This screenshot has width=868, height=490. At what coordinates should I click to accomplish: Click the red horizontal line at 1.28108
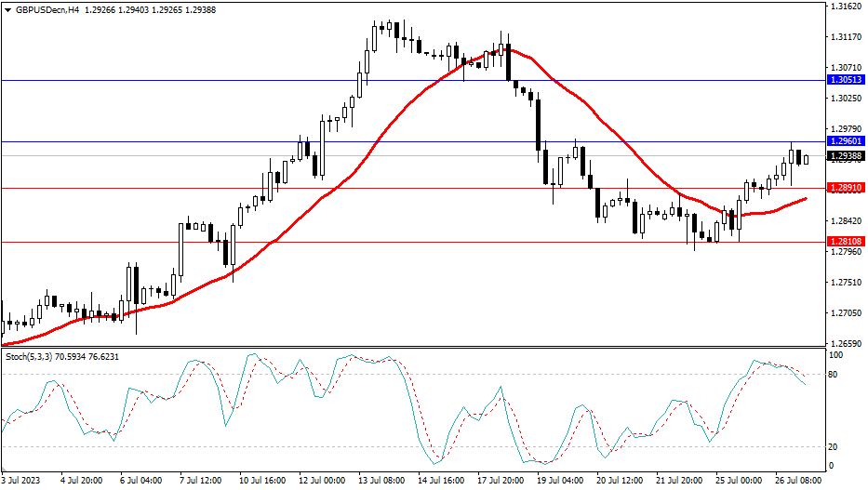point(372,242)
